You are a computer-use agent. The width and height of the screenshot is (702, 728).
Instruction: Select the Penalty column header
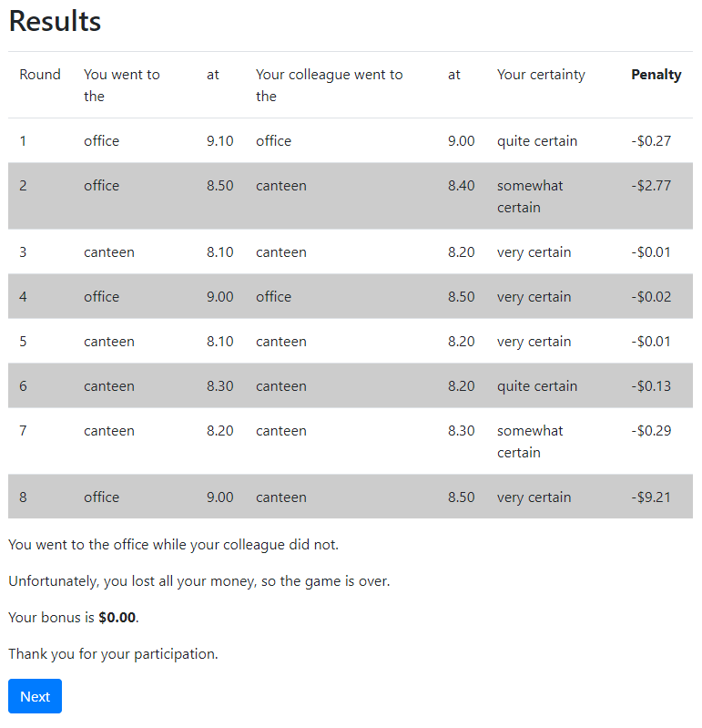tap(656, 75)
